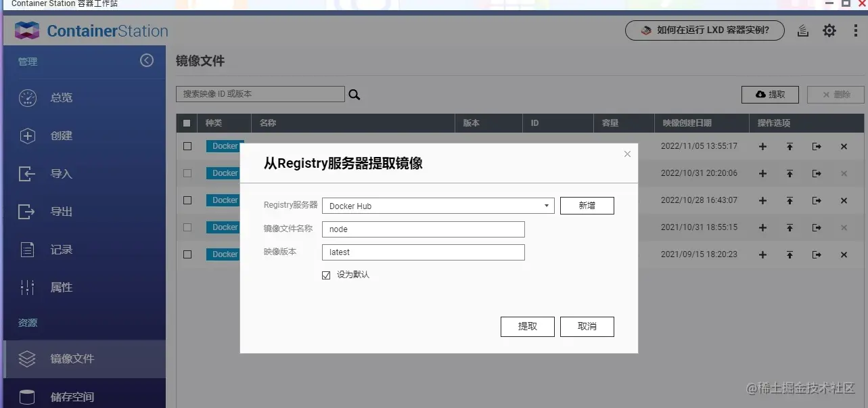Click the ContainerStation logo
The image size is (868, 408).
(91, 30)
